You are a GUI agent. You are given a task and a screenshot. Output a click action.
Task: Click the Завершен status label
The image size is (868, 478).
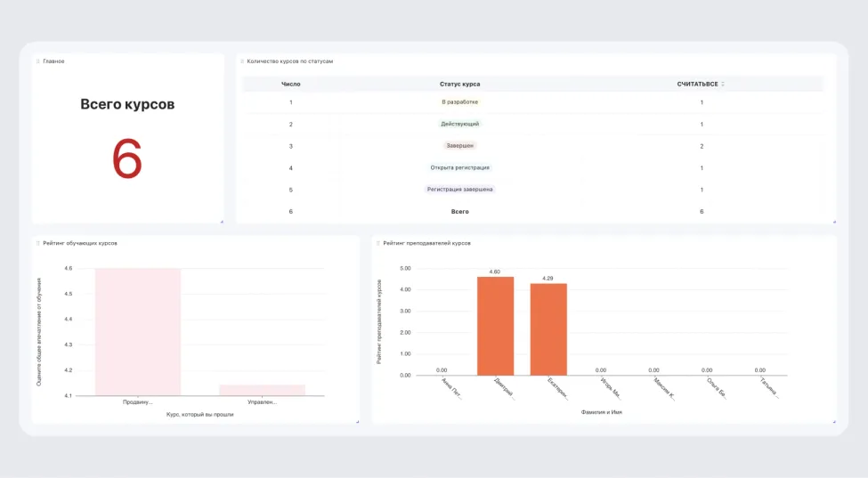(x=459, y=145)
